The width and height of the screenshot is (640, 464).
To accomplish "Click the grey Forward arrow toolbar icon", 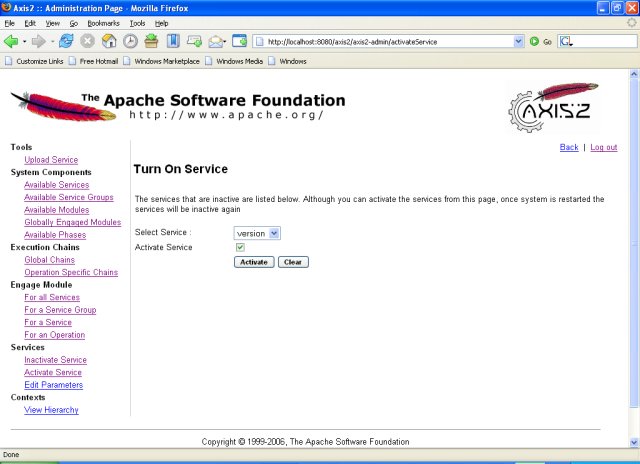I will (38, 41).
